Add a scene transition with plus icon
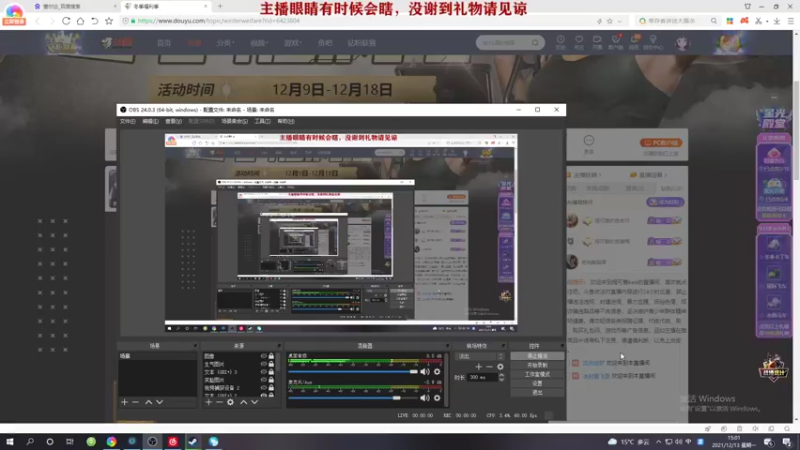This screenshot has width=800, height=450. (479, 366)
